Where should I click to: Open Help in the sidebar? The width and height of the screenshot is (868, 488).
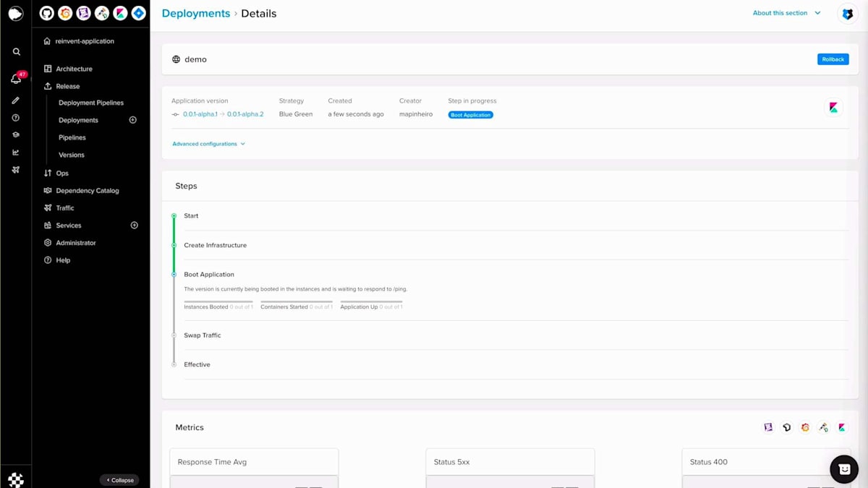[63, 260]
